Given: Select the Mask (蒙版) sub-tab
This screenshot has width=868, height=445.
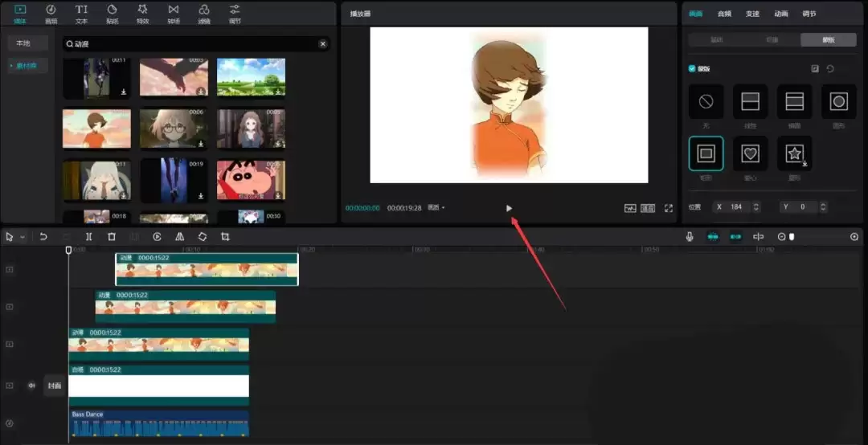Looking at the screenshot, I should [x=828, y=40].
